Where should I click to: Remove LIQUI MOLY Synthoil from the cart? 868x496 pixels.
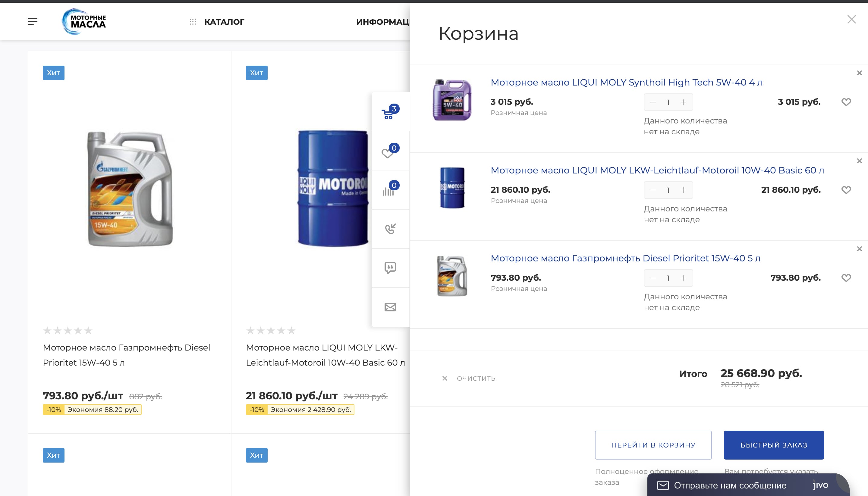859,73
